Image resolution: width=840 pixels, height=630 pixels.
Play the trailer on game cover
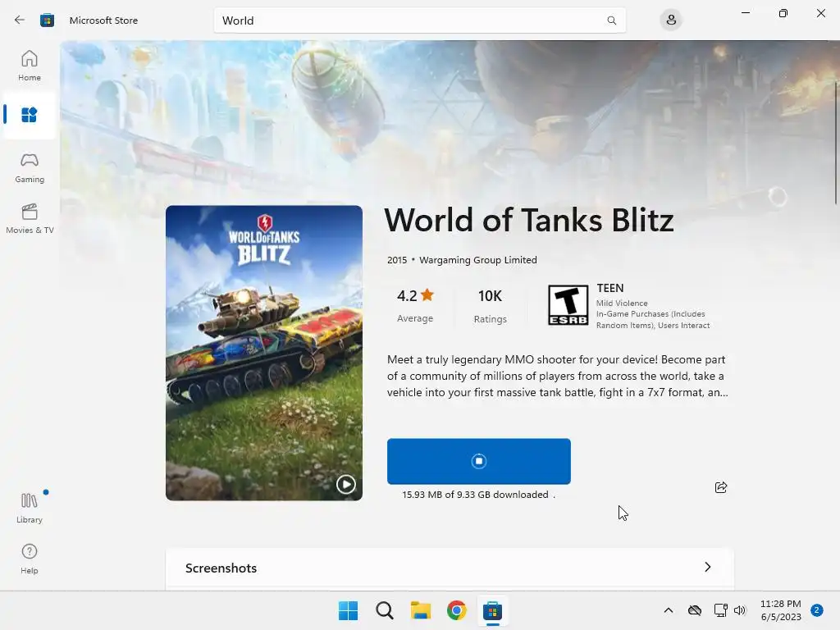(345, 484)
